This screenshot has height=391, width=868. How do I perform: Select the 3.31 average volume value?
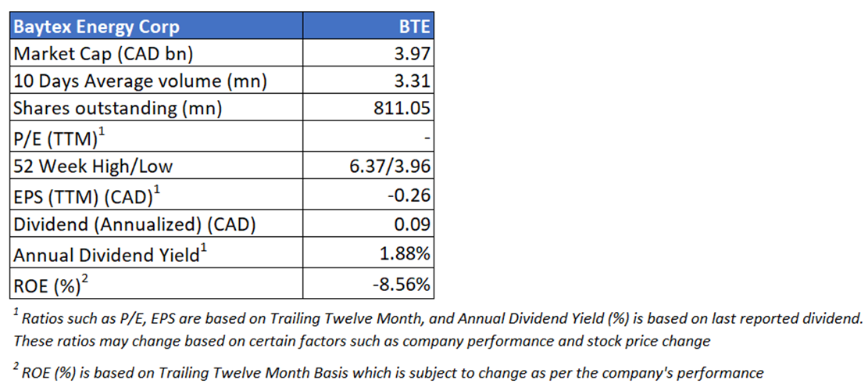414,81
